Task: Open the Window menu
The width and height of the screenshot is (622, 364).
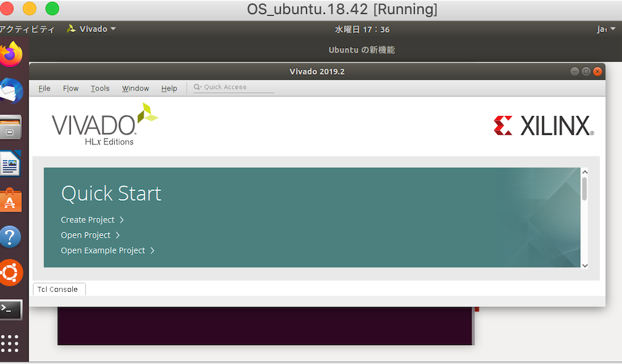Action: (135, 89)
